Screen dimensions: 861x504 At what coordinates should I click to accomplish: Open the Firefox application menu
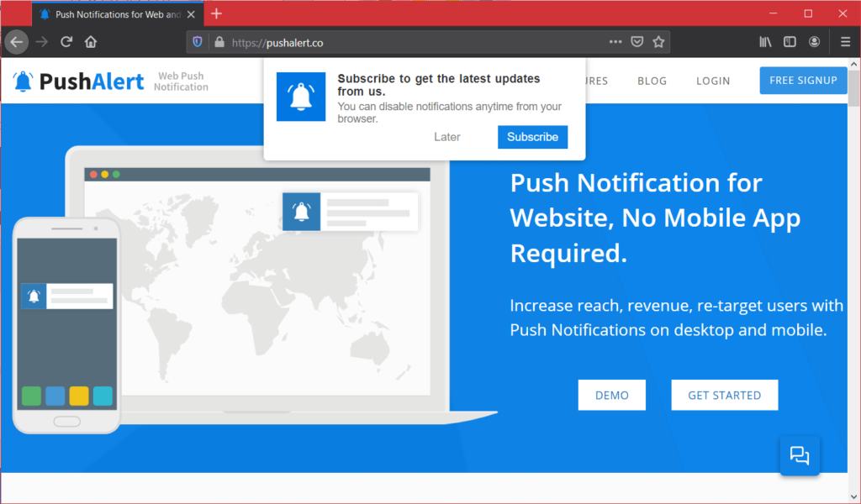(844, 41)
